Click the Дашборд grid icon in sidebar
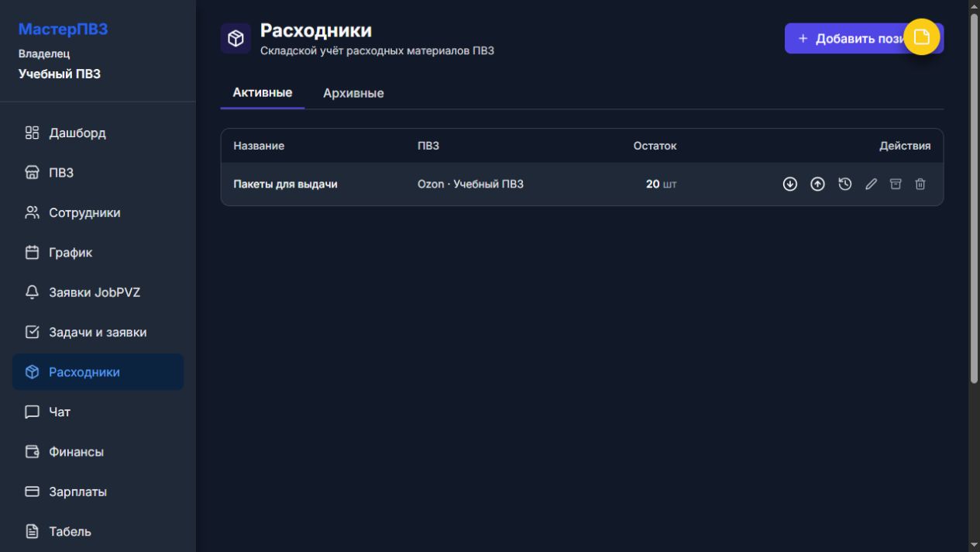 point(32,133)
